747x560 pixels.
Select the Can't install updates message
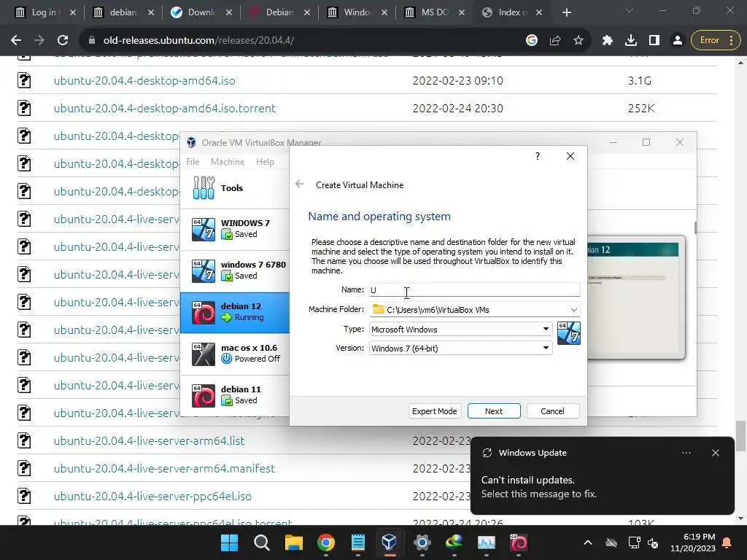pyautogui.click(x=539, y=486)
